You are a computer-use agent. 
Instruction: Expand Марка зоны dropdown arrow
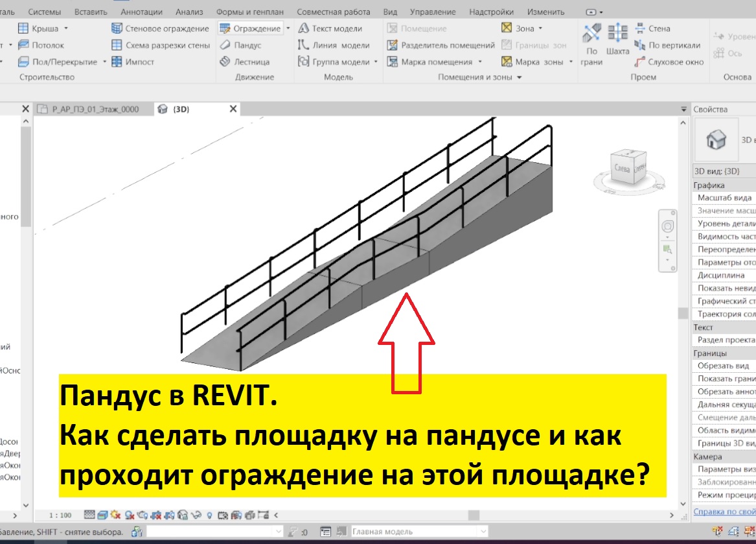point(571,62)
